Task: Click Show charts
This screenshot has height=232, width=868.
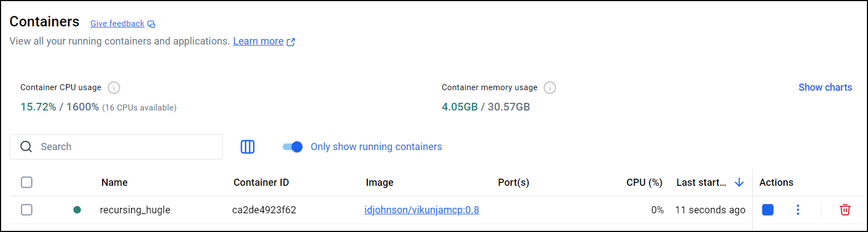Action: pyautogui.click(x=825, y=87)
